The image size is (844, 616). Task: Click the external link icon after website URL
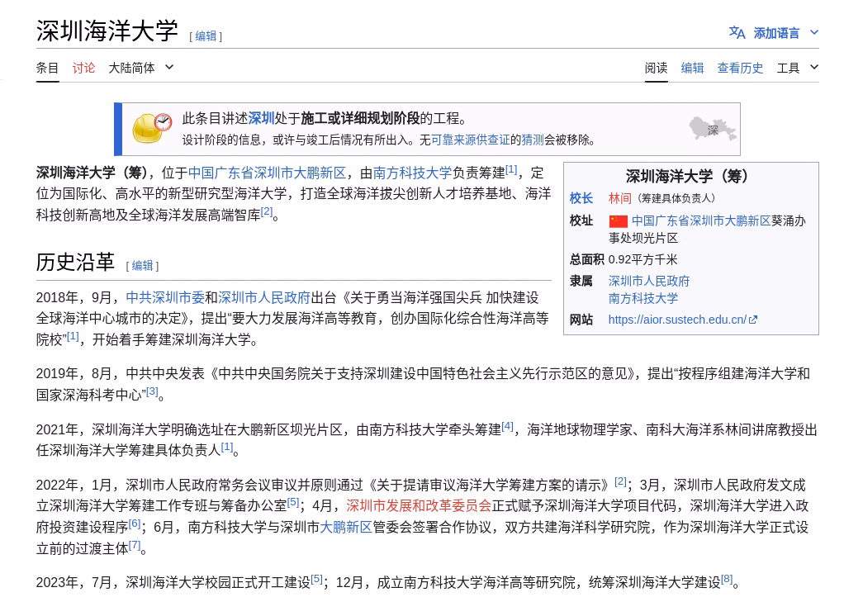pos(753,320)
